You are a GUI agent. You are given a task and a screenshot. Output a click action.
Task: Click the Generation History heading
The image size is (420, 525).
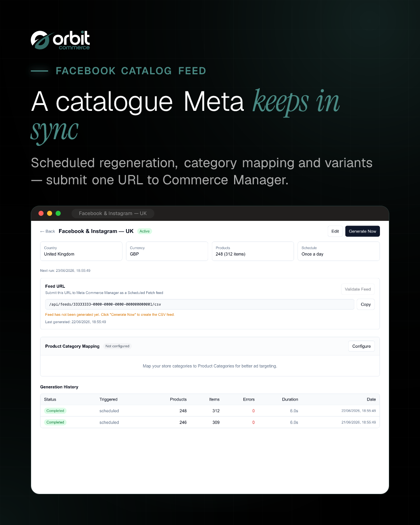(59, 387)
